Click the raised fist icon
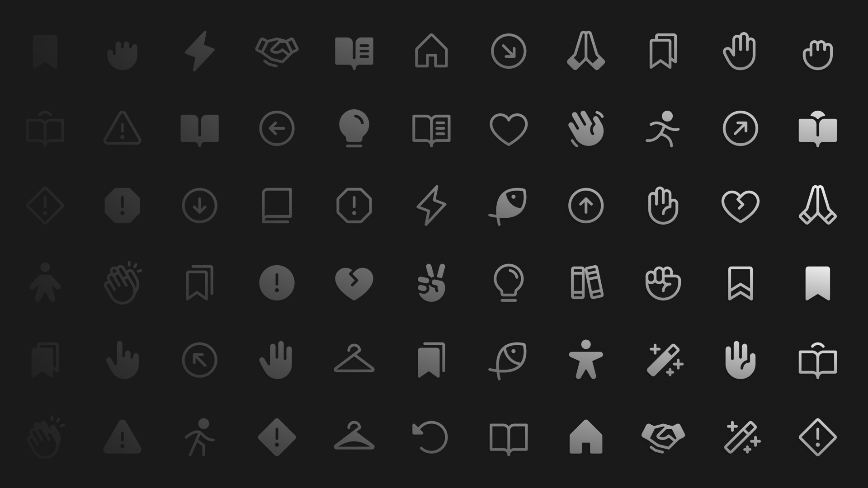Viewport: 868px width, 488px height. (663, 283)
